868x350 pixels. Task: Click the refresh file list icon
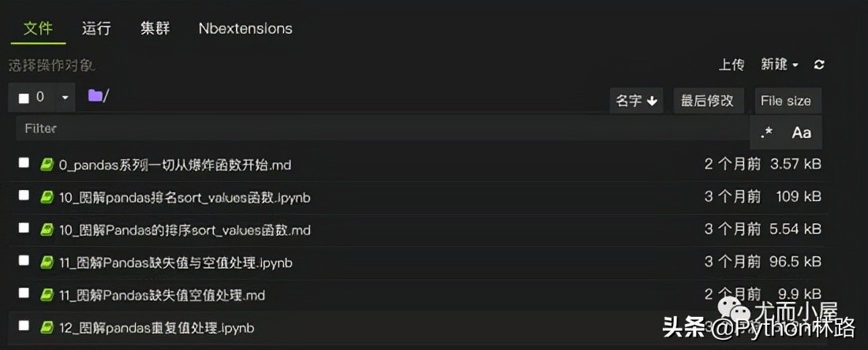[x=819, y=65]
